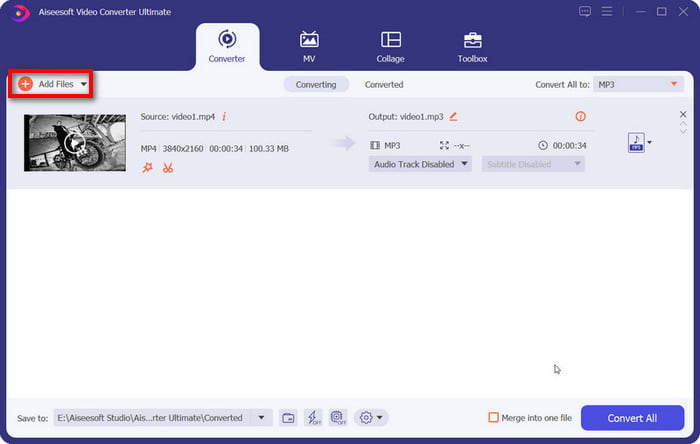This screenshot has width=700, height=444.
Task: Expand Subtitle Disabled dropdown
Action: click(x=533, y=164)
